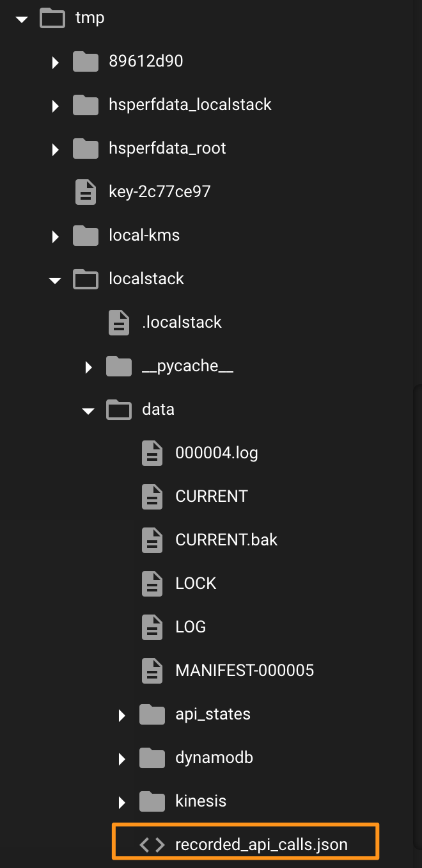Image resolution: width=422 pixels, height=868 pixels.
Task: Click the LOCK file icon
Action: click(152, 584)
